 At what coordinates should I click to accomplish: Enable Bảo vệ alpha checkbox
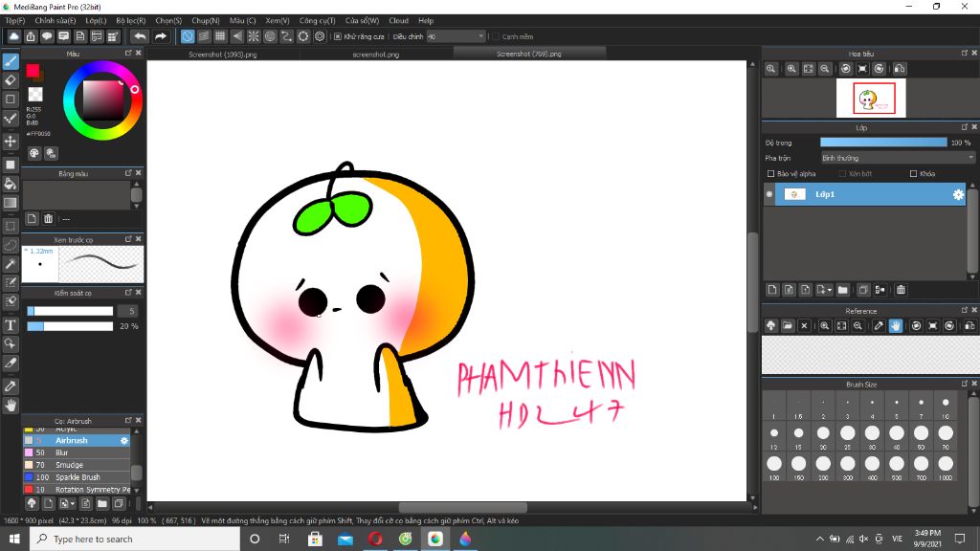click(770, 174)
